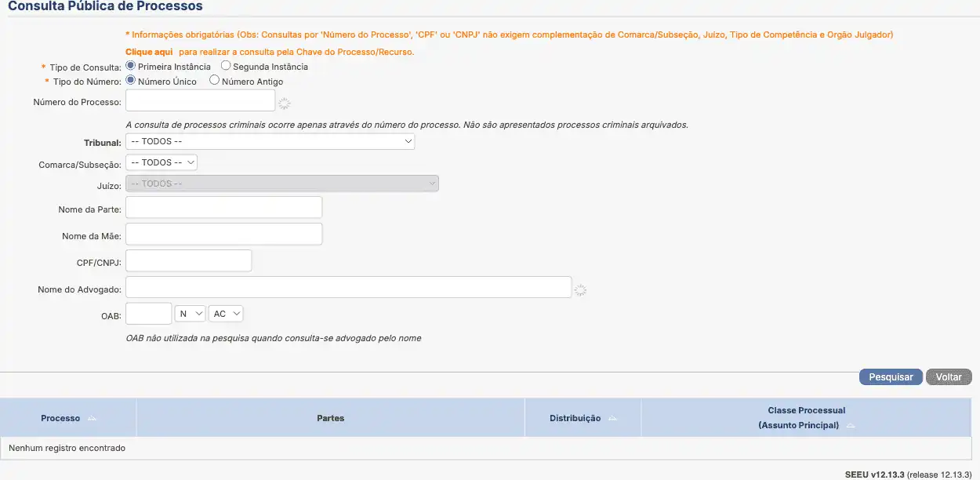The image size is (980, 480).
Task: Click the spinner icon beside Número do Processo
Action: 285,104
